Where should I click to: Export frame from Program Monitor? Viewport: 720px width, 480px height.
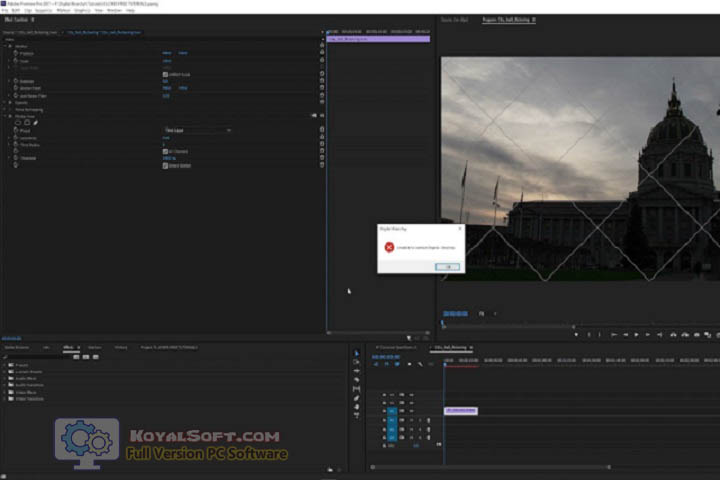[697, 335]
